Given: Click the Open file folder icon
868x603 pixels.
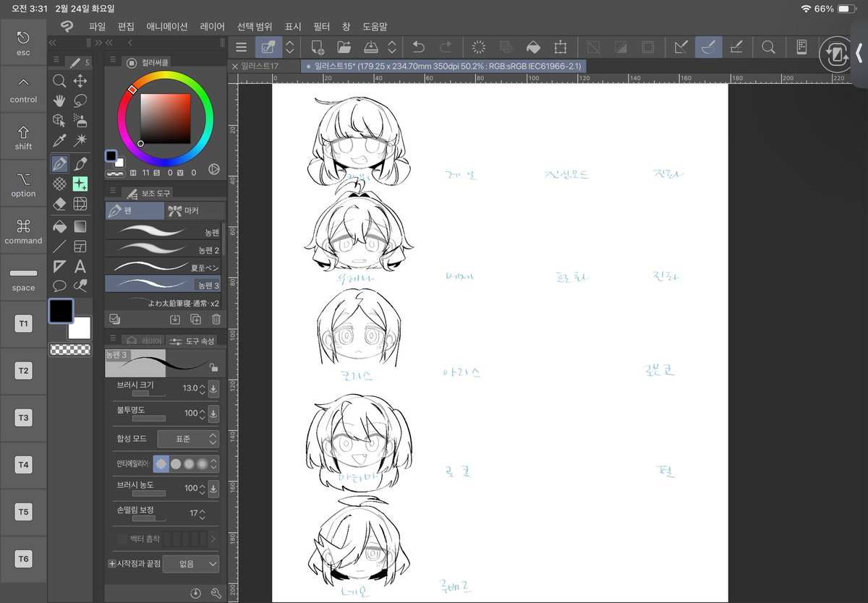Looking at the screenshot, I should pos(344,47).
